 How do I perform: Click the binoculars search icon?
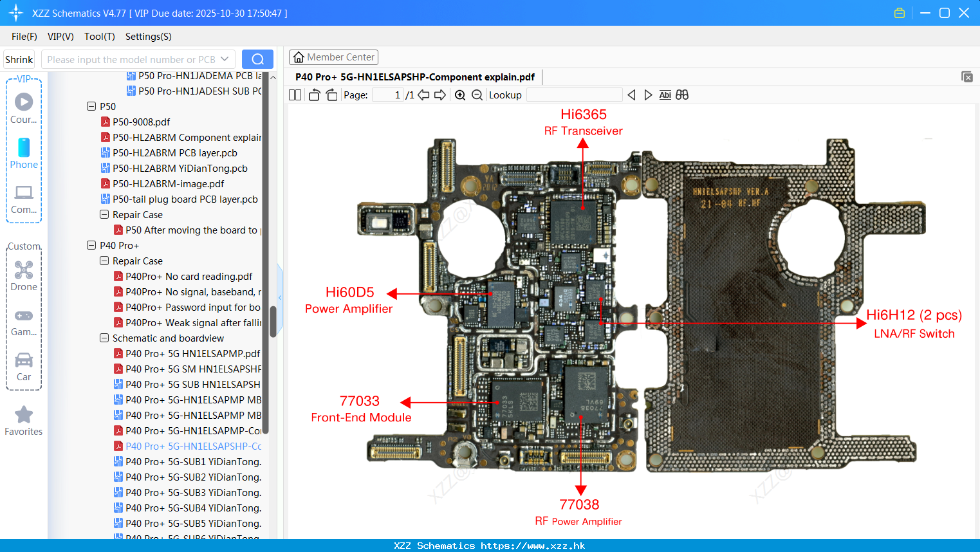682,95
